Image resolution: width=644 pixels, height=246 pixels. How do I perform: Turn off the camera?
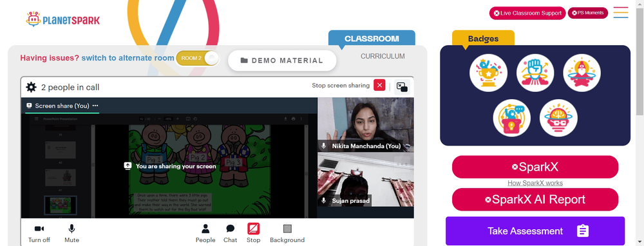tap(39, 233)
